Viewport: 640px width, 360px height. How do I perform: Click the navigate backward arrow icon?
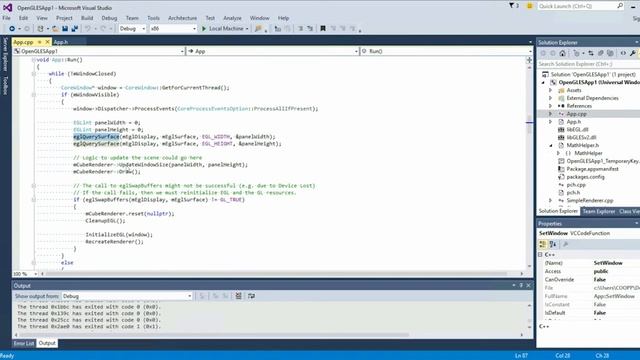point(12,29)
